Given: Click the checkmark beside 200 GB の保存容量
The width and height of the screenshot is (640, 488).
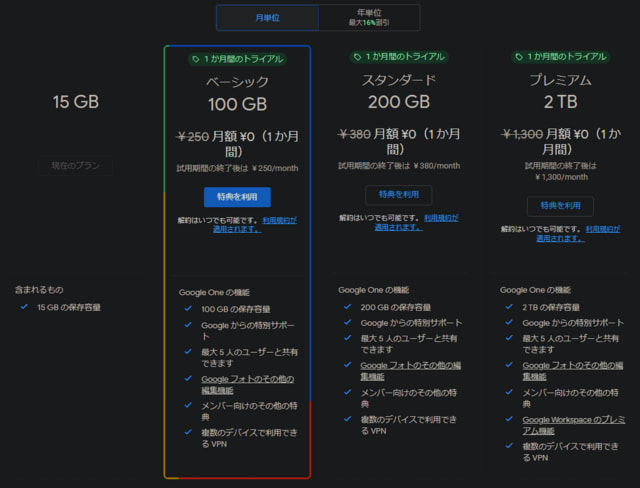Looking at the screenshot, I should click(x=347, y=307).
